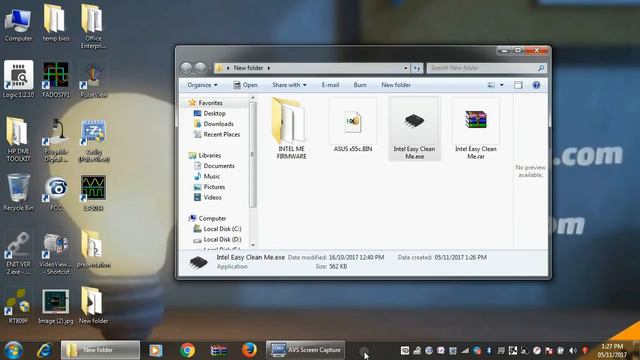
Task: Toggle the preview pane button
Action: tap(518, 85)
